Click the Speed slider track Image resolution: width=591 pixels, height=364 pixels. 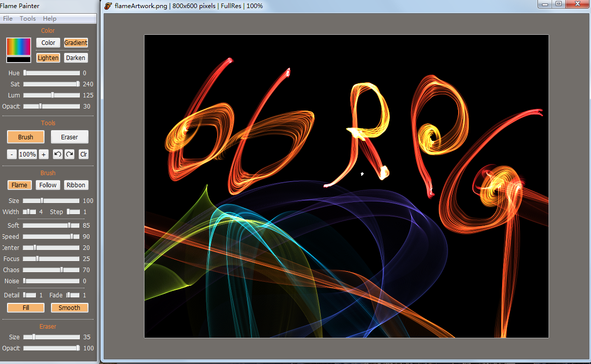click(51, 237)
